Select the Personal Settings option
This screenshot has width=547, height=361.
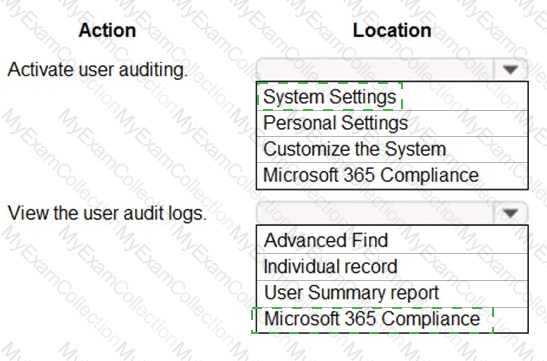tap(392, 123)
